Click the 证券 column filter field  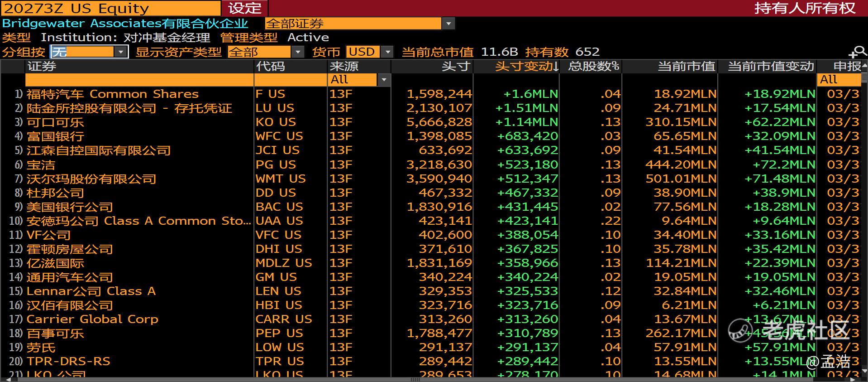point(139,80)
